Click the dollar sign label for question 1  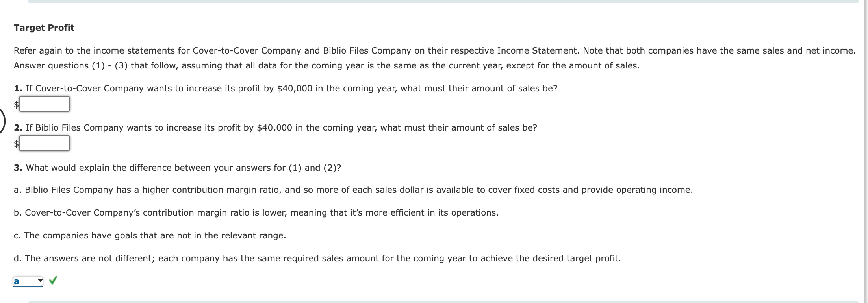tap(16, 105)
